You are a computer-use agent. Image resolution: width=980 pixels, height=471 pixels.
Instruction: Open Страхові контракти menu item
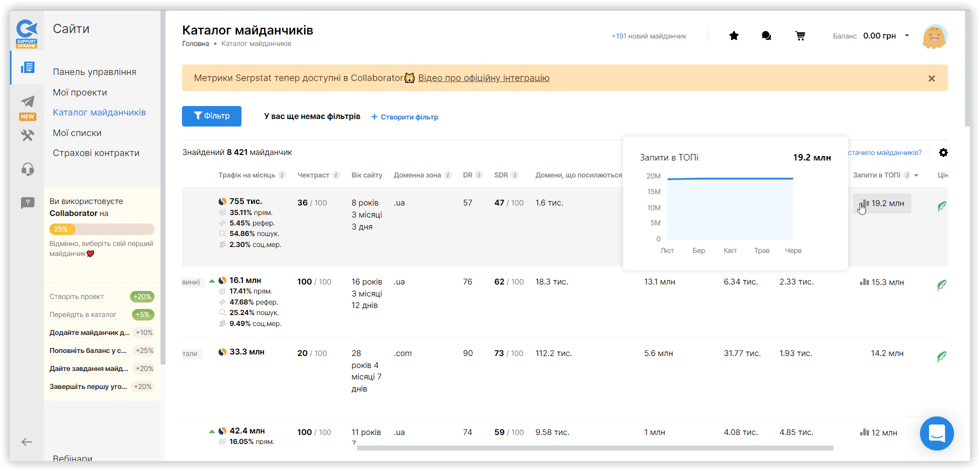(96, 153)
